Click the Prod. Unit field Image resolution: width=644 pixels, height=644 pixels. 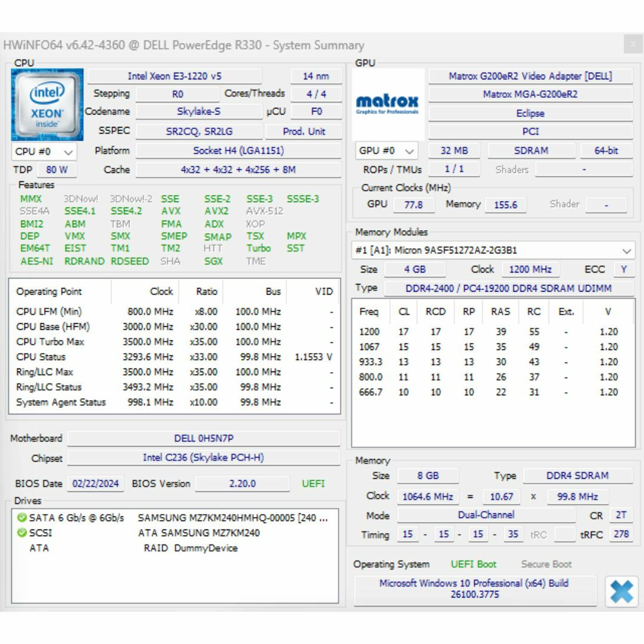[304, 131]
